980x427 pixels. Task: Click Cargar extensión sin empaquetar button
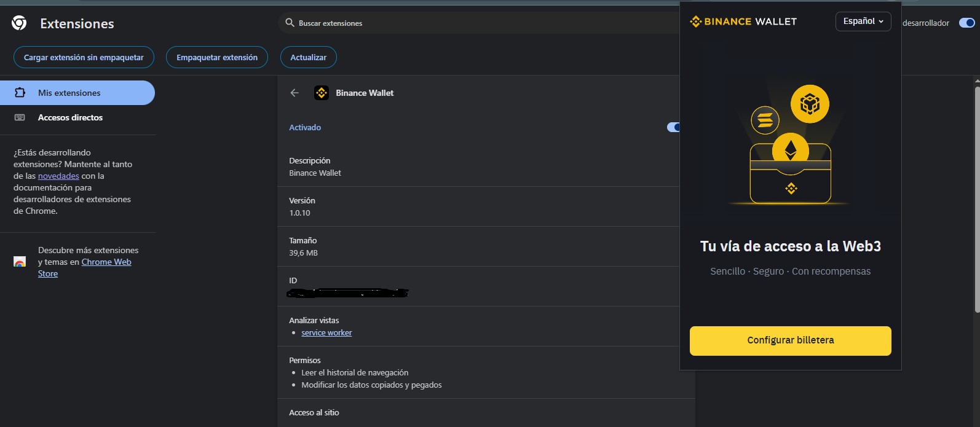84,57
